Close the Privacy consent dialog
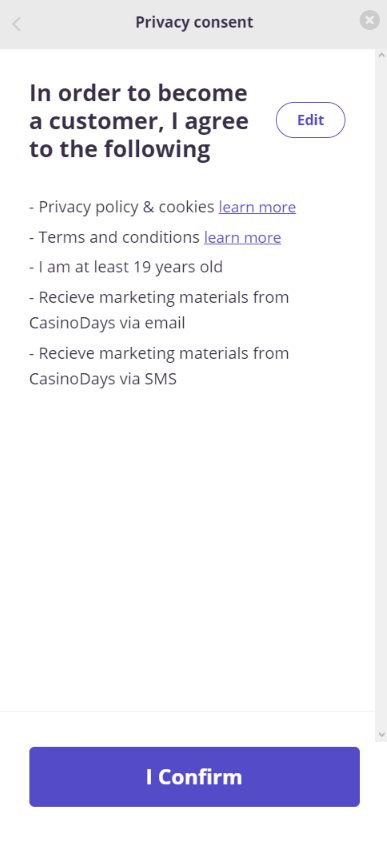 coord(369,20)
